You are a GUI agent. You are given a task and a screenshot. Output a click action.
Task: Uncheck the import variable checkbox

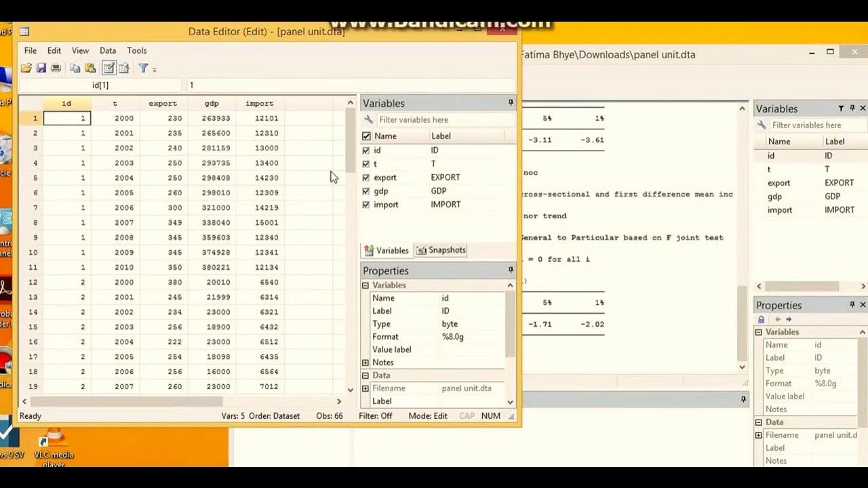367,205
